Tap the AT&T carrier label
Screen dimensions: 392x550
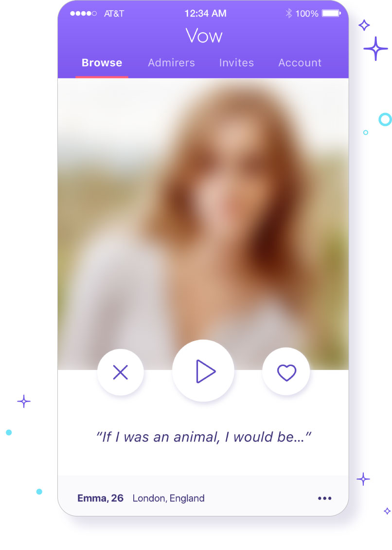114,13
